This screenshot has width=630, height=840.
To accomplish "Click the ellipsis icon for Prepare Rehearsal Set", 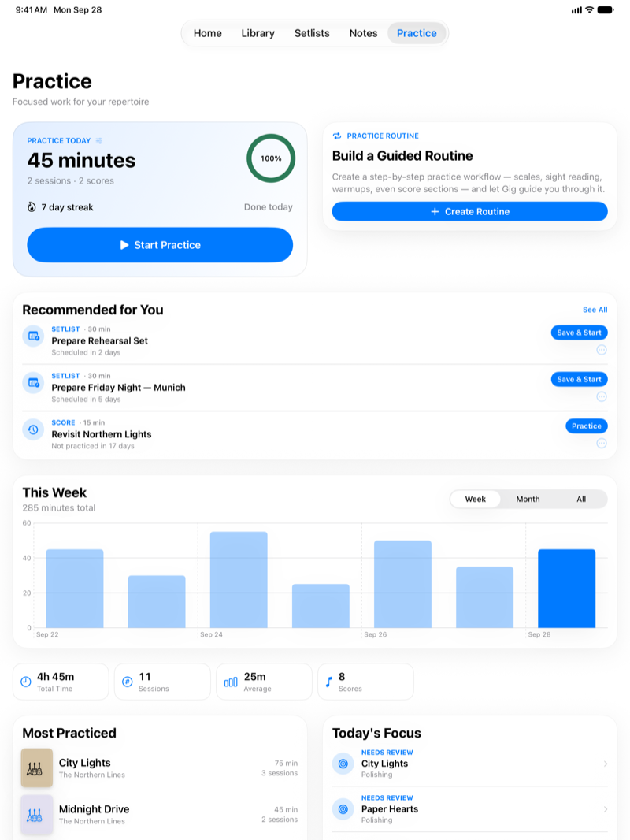I will (x=602, y=350).
